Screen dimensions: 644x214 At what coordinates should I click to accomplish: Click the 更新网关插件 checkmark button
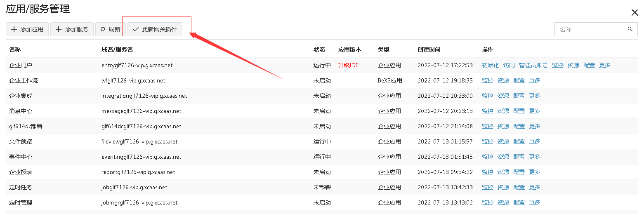click(x=155, y=29)
